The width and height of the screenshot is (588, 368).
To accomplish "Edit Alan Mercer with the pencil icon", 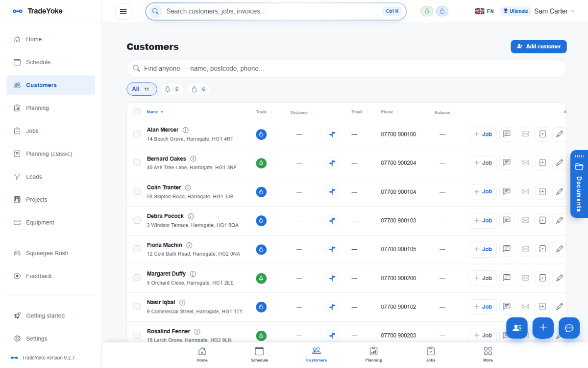I will pos(559,134).
